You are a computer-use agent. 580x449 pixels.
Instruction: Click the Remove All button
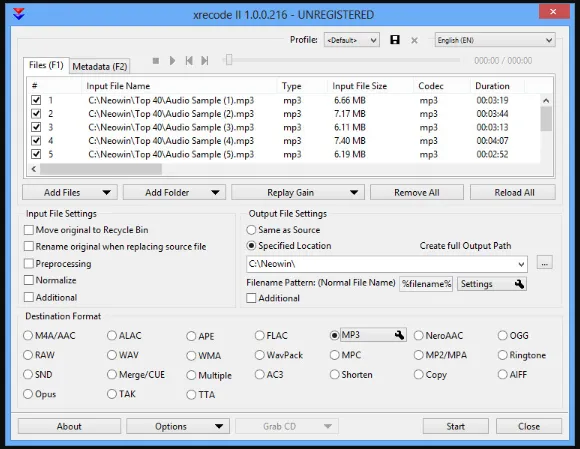[x=417, y=192]
